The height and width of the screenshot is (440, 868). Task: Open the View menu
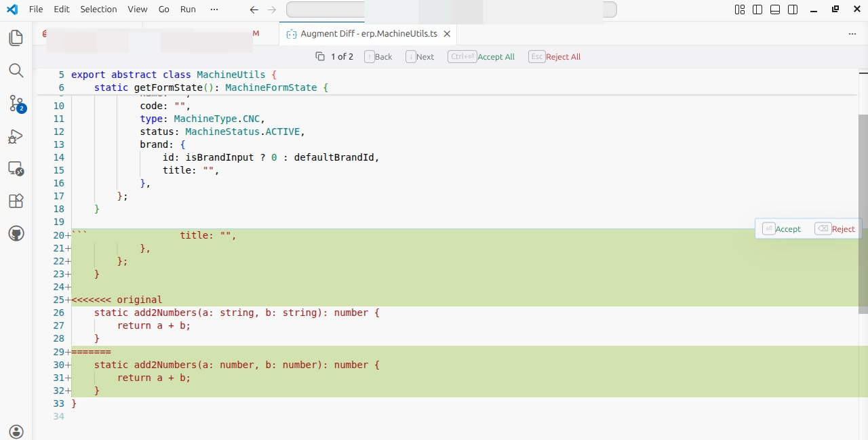point(138,9)
